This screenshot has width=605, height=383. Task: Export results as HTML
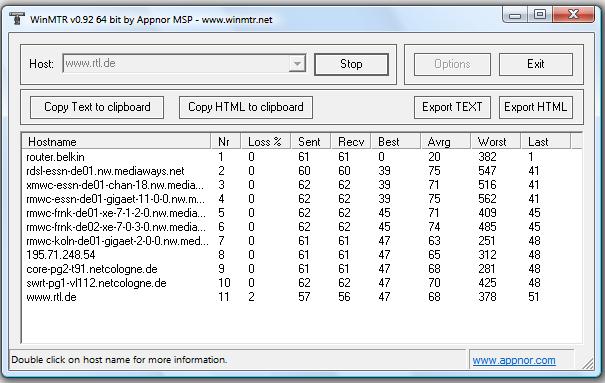(536, 107)
